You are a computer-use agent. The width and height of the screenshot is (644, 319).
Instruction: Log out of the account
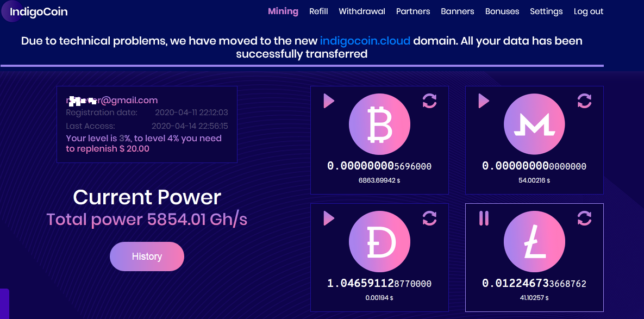pyautogui.click(x=589, y=11)
